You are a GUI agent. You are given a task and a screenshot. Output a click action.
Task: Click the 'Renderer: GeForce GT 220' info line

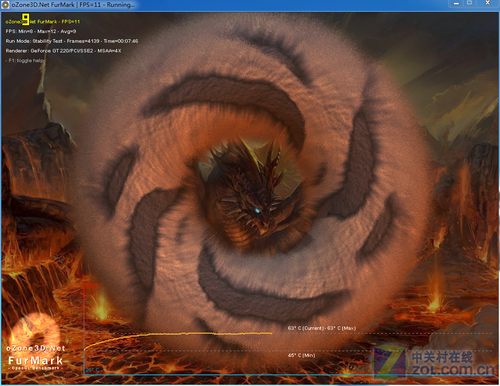pos(63,51)
